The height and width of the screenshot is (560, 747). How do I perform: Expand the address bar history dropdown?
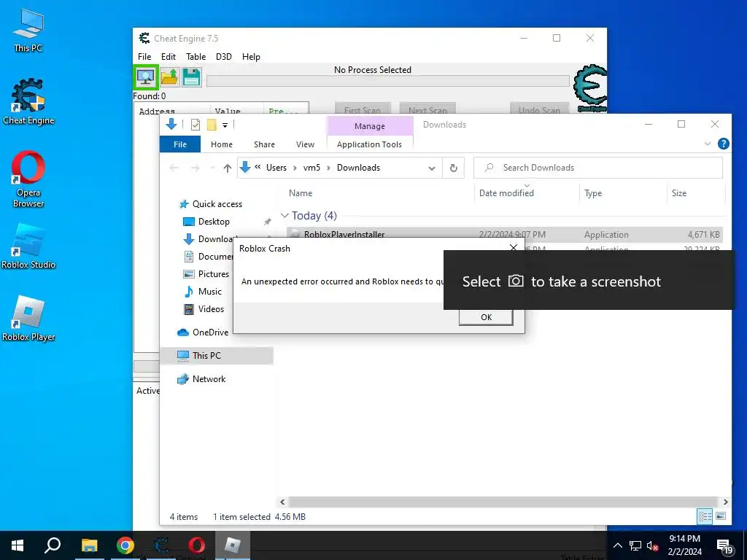pos(432,168)
